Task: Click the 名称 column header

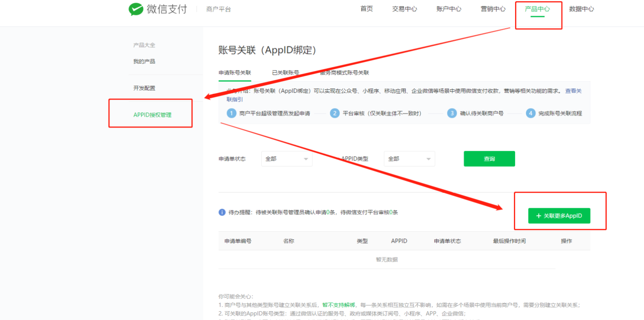Action: pos(289,241)
